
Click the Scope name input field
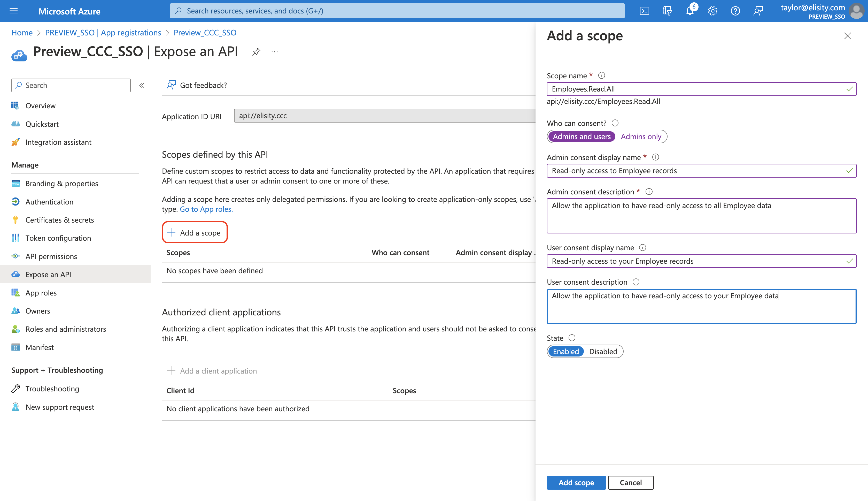coord(701,89)
